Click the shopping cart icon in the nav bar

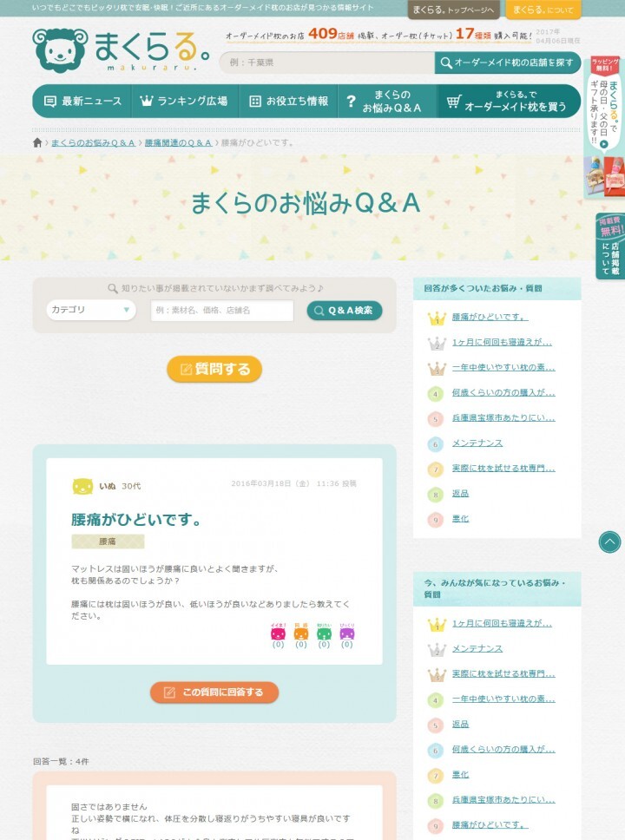[454, 101]
